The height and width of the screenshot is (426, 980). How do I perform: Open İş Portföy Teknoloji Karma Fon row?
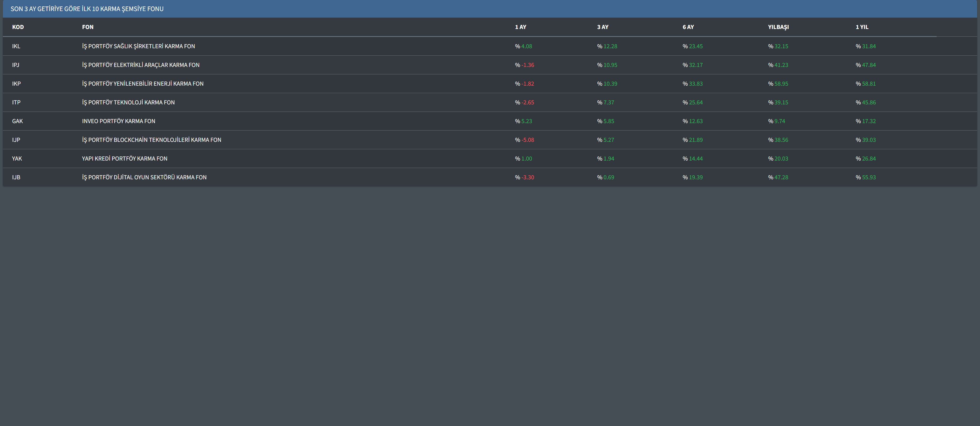tap(128, 102)
